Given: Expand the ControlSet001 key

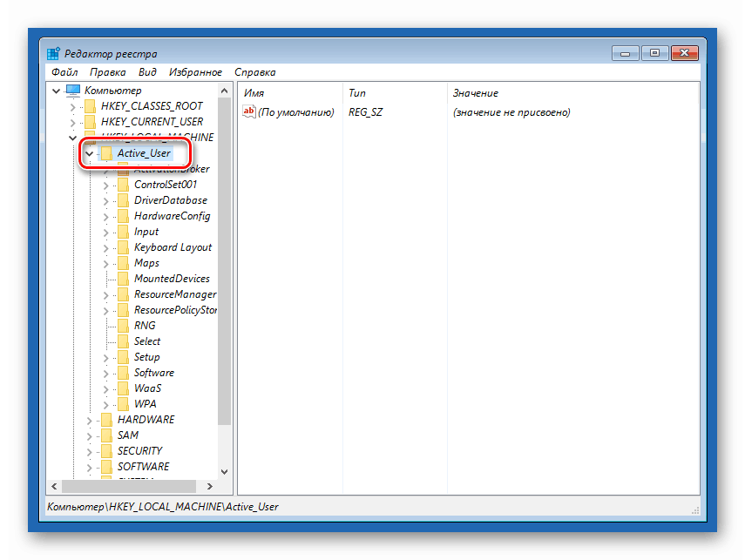Looking at the screenshot, I should (x=106, y=186).
